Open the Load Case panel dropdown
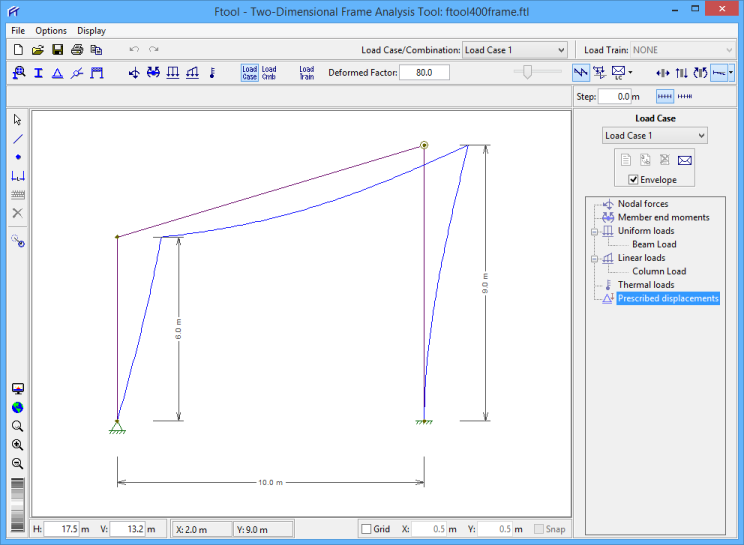 pyautogui.click(x=654, y=136)
